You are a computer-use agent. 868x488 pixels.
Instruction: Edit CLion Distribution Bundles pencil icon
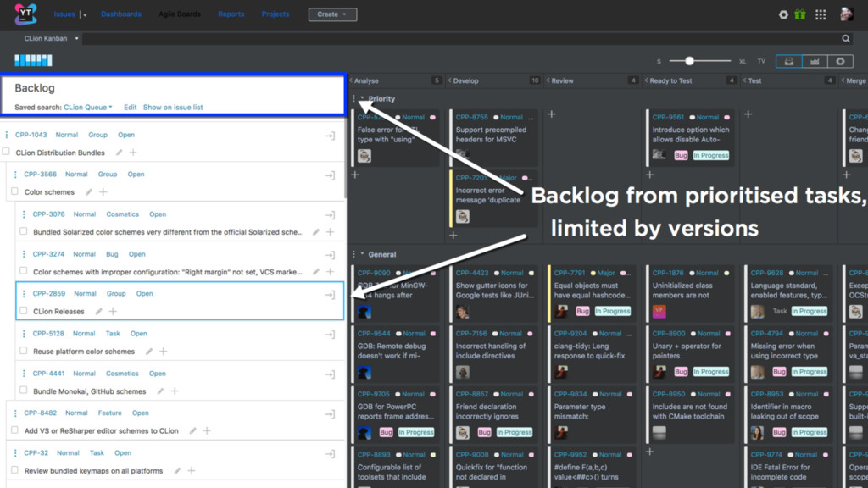(x=119, y=152)
